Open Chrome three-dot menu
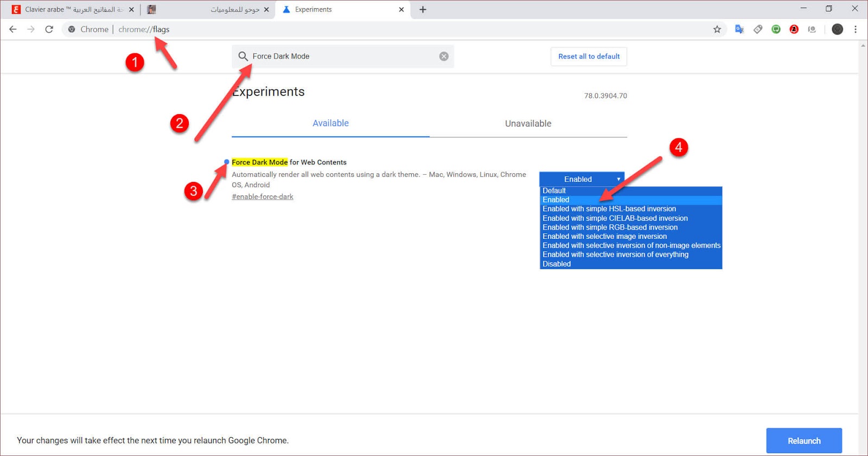The width and height of the screenshot is (868, 456). click(x=856, y=29)
